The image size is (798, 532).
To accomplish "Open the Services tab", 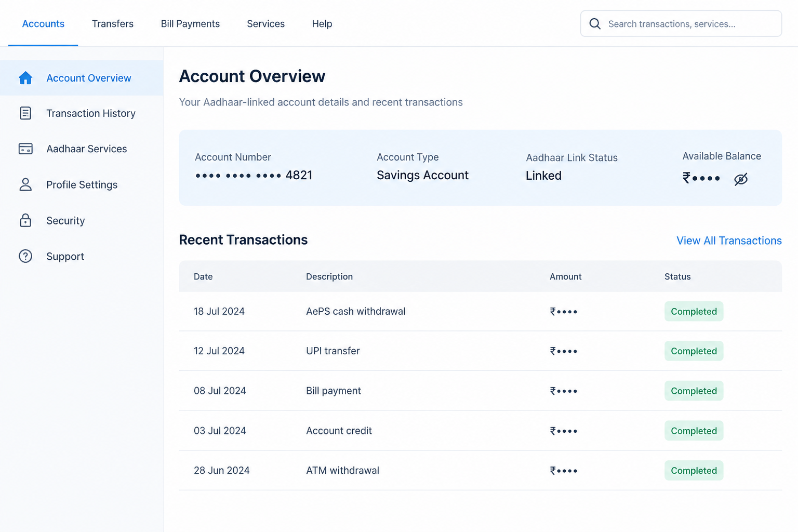I will pyautogui.click(x=266, y=24).
